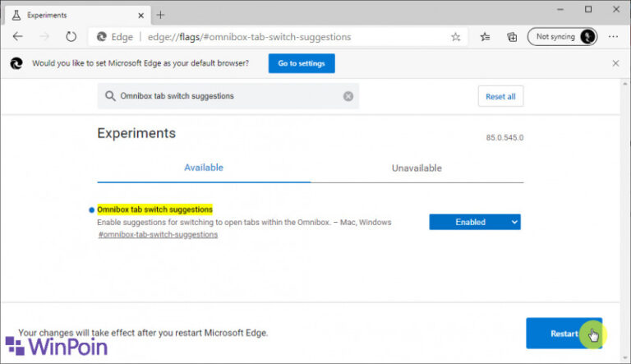Go back using the browser back arrow
Screen dimensions: 631x364
pyautogui.click(x=18, y=37)
